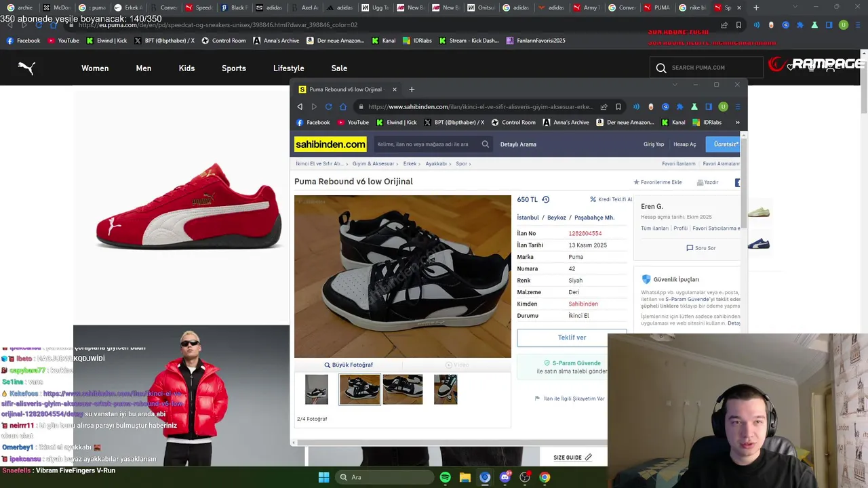
Task: Open File Explorer from the taskbar
Action: click(465, 477)
